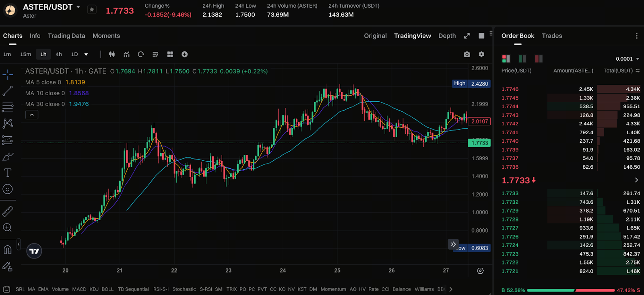
Task: Open the price axis settings icon
Action: pos(480,270)
